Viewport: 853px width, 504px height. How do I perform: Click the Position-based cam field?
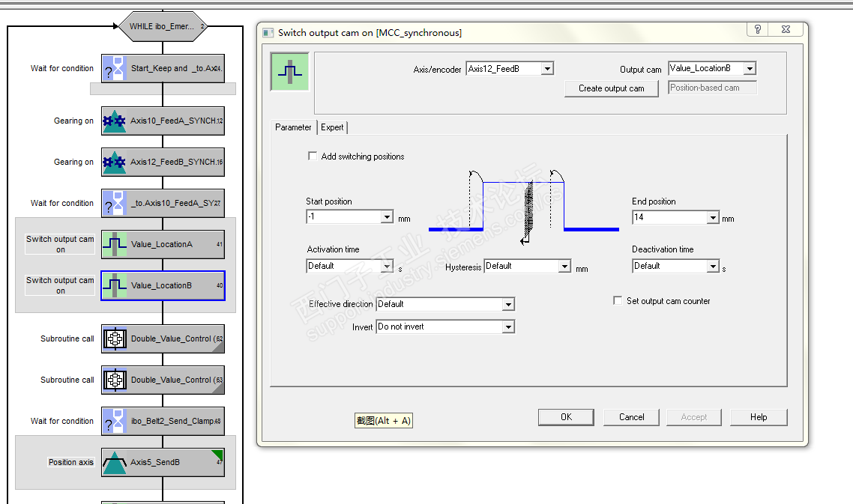click(712, 88)
